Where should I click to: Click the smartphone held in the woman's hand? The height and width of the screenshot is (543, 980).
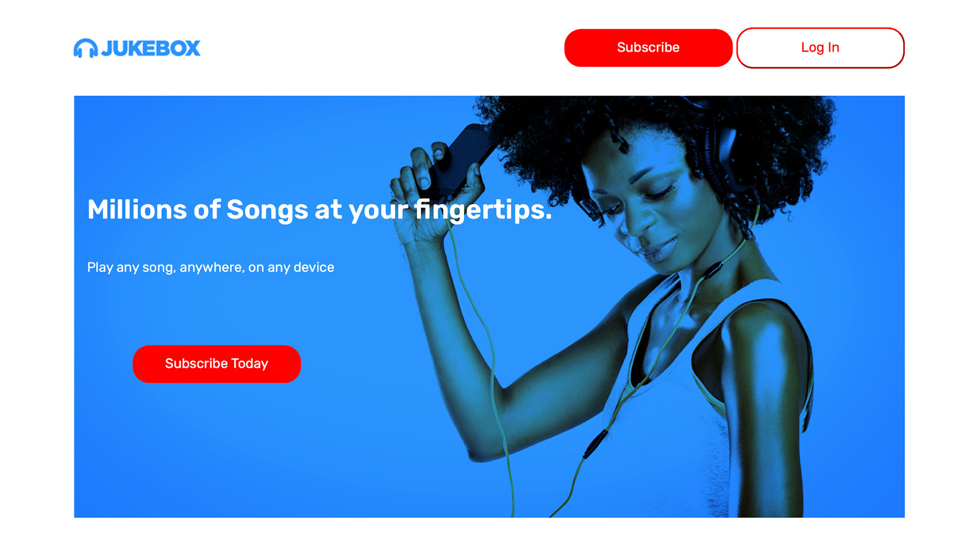(457, 158)
